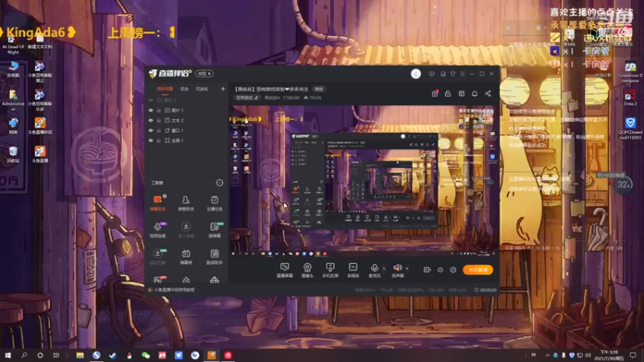644x362 pixels.
Task: Open the hamburger menu in title bar
Action: pos(462,74)
